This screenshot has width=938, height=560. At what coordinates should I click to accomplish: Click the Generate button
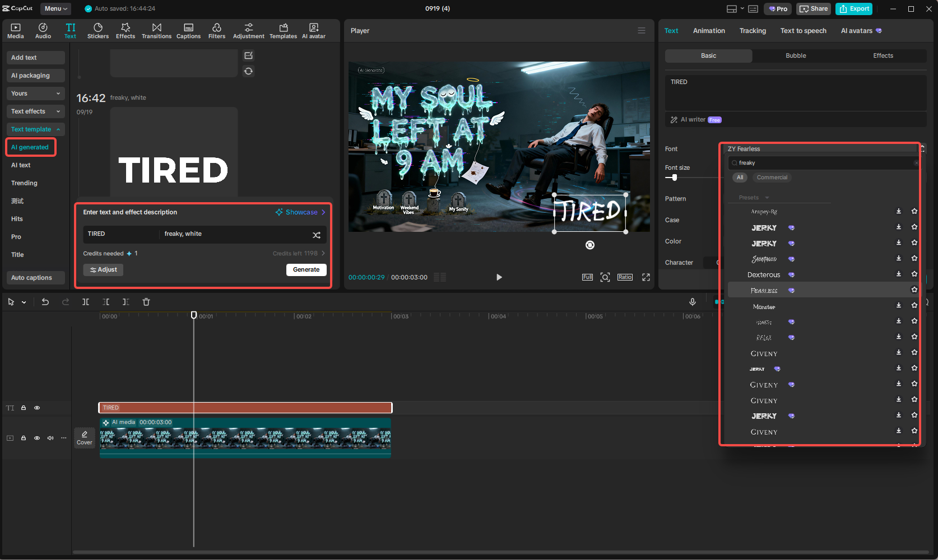pos(306,269)
